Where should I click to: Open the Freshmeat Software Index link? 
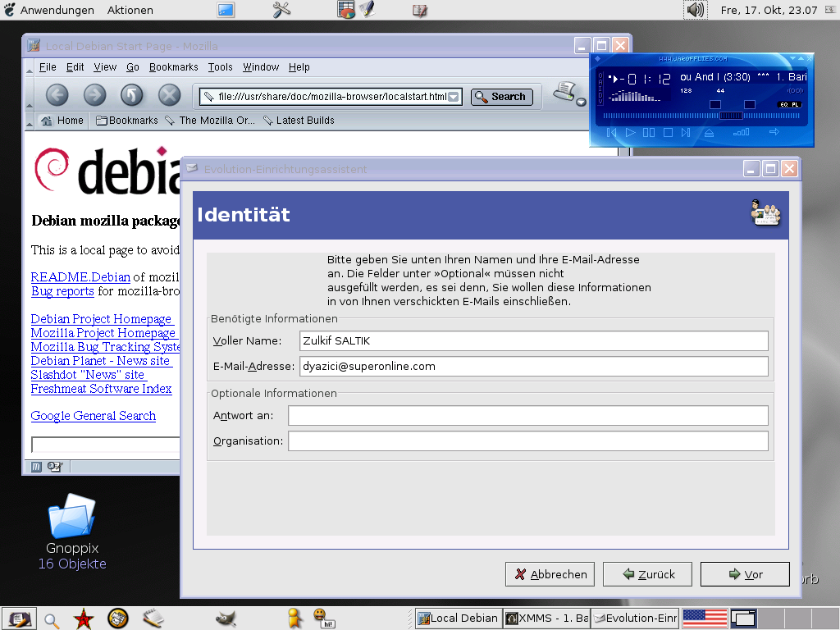101,388
